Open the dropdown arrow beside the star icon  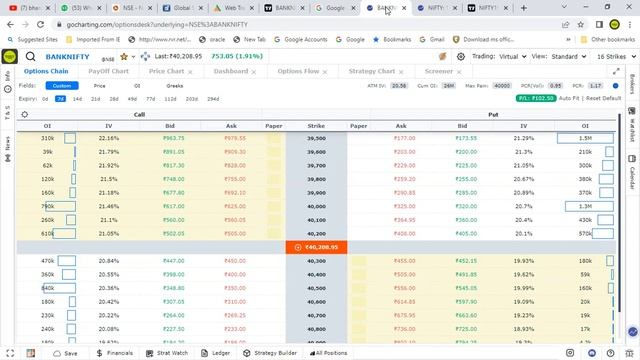(133, 57)
